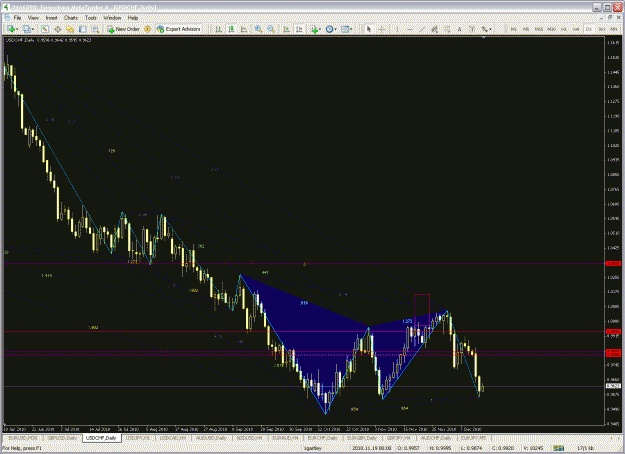Select the Cursor arrow tool
This screenshot has width=625, height=454.
point(369,29)
